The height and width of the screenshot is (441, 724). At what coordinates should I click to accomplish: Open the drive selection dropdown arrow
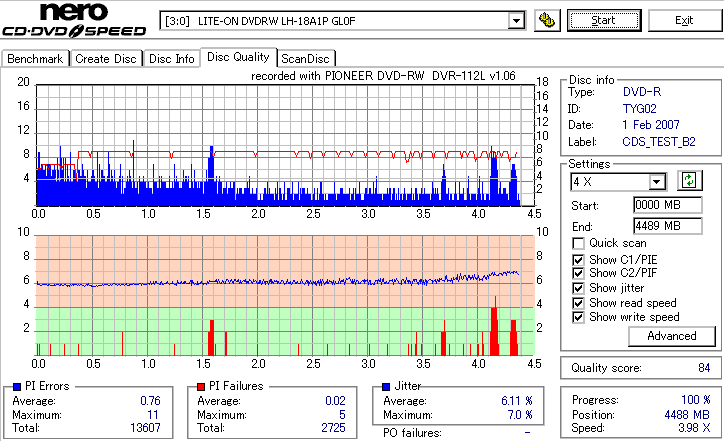coord(516,21)
